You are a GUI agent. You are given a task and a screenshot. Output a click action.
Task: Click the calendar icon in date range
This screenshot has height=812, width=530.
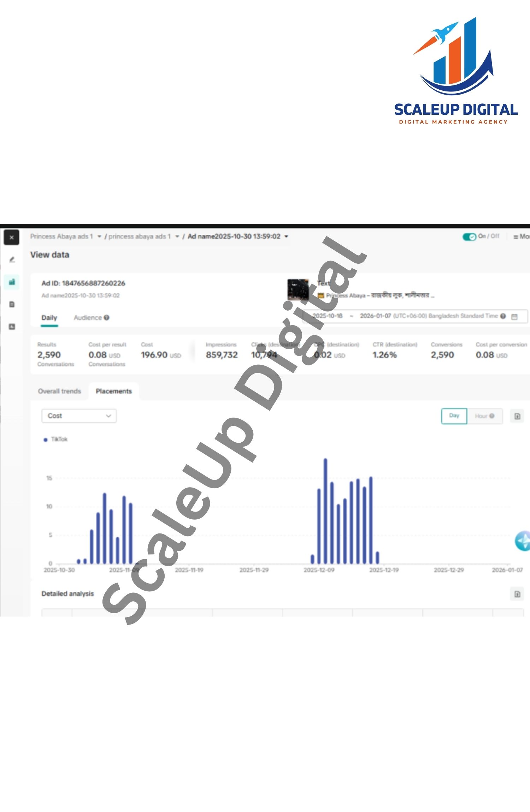[514, 316]
